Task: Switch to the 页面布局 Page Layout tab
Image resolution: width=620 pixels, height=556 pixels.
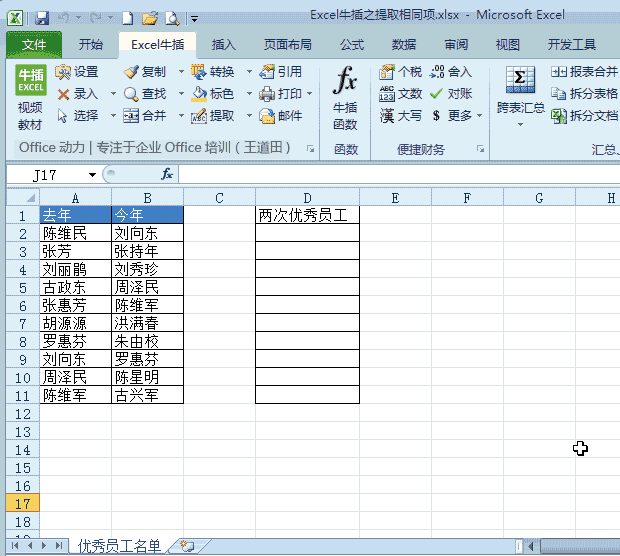Action: 287,45
